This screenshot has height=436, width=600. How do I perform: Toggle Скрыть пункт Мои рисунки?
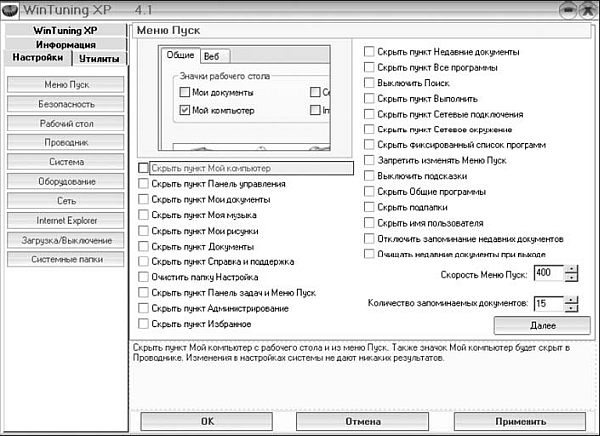143,231
